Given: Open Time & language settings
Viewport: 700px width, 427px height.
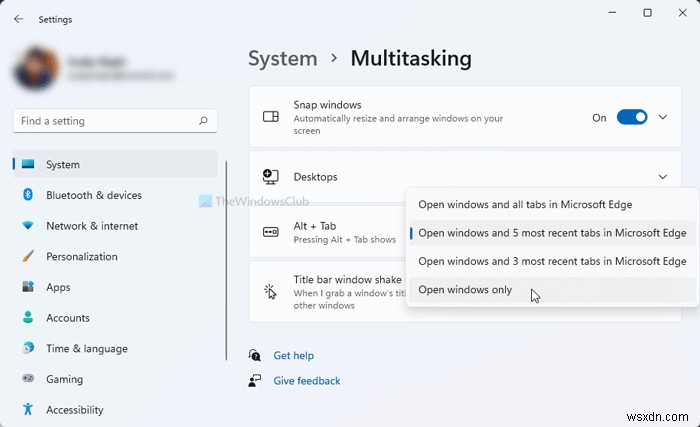Looking at the screenshot, I should click(87, 349).
